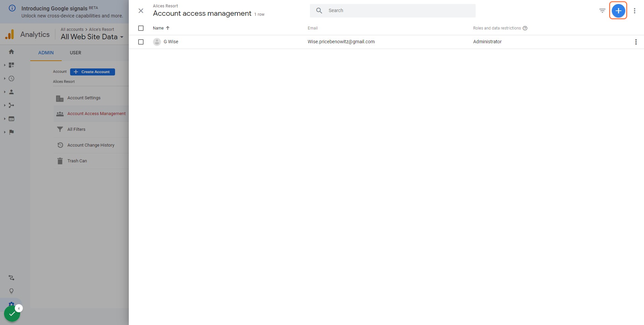The width and height of the screenshot is (644, 325).
Task: Open the Audience person icon in sidebar
Action: 11,92
